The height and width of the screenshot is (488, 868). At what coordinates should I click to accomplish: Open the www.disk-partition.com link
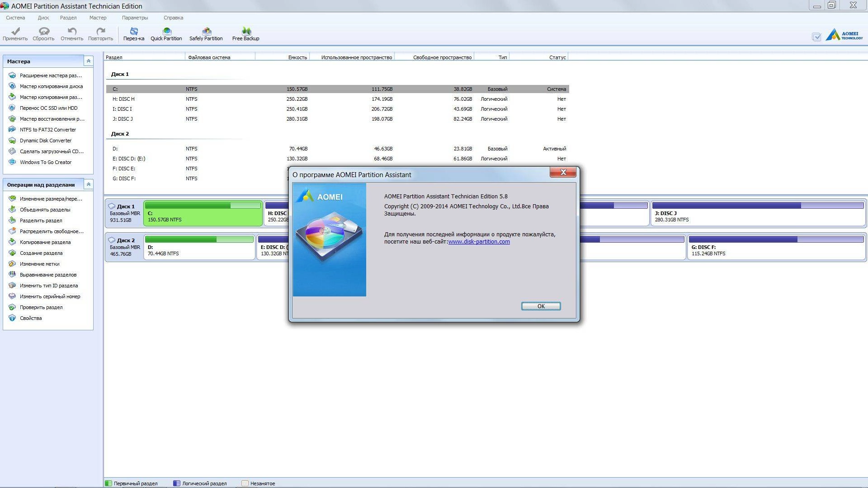click(479, 241)
